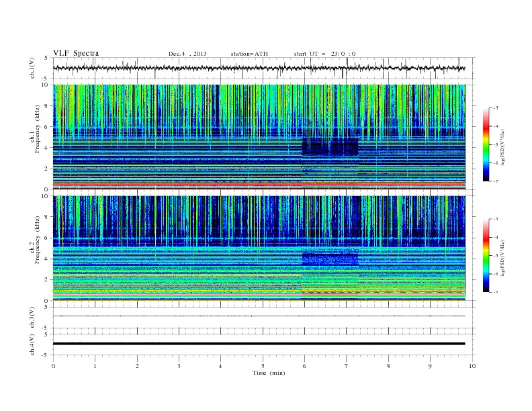Click the ch.2 colorbar "log(PSD)(V²/Hz)" label
This screenshot has height=411, width=532.
pos(502,258)
